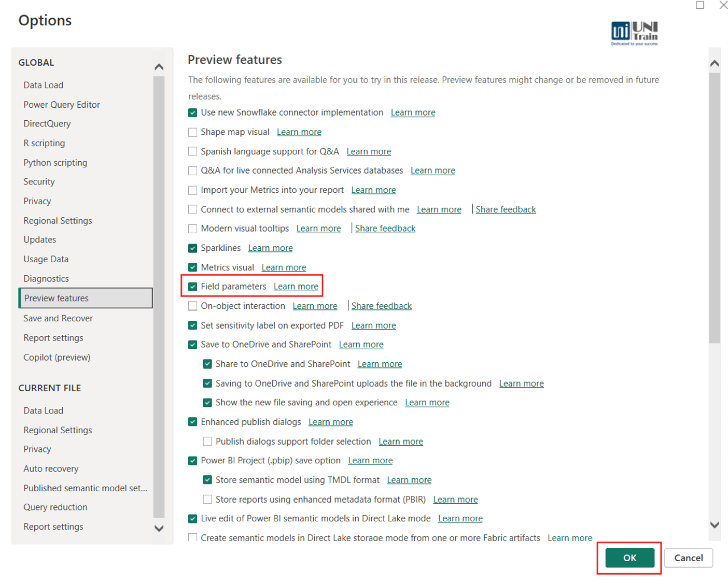Check Connect to external semantic models option
Screen dimensions: 728x583
click(x=192, y=209)
